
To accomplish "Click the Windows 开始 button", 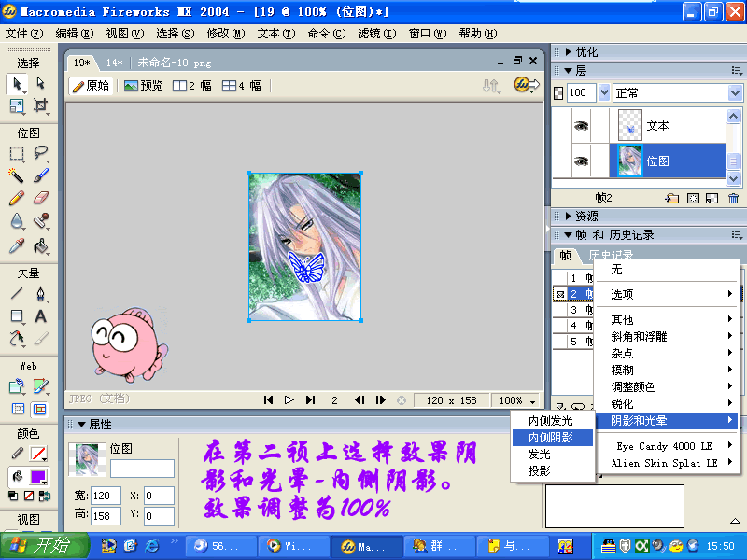I will point(44,546).
